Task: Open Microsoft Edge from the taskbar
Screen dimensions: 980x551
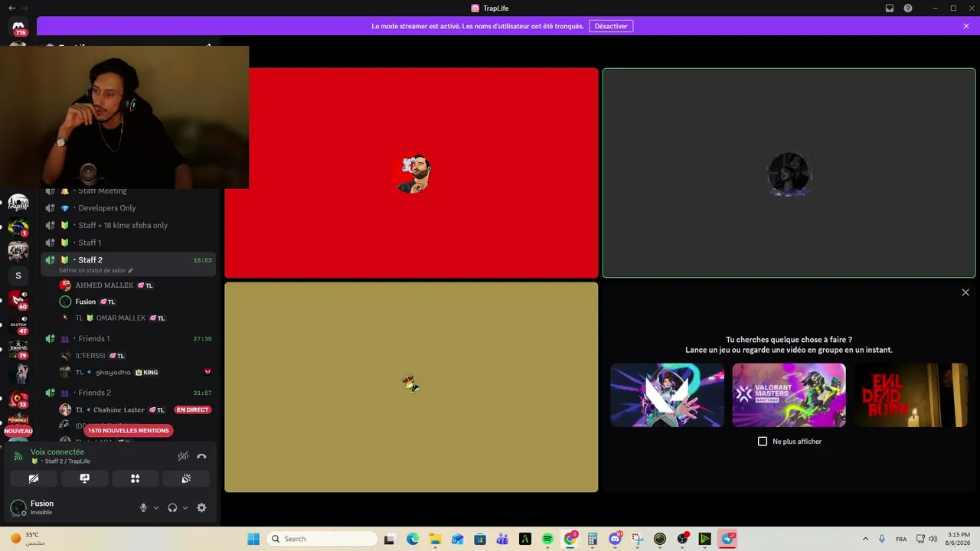Action: (413, 539)
